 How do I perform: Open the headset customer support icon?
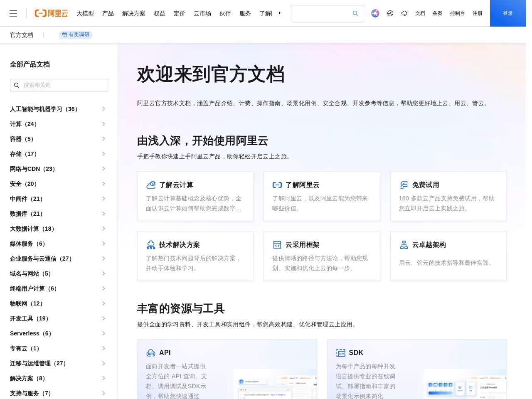coord(404,13)
